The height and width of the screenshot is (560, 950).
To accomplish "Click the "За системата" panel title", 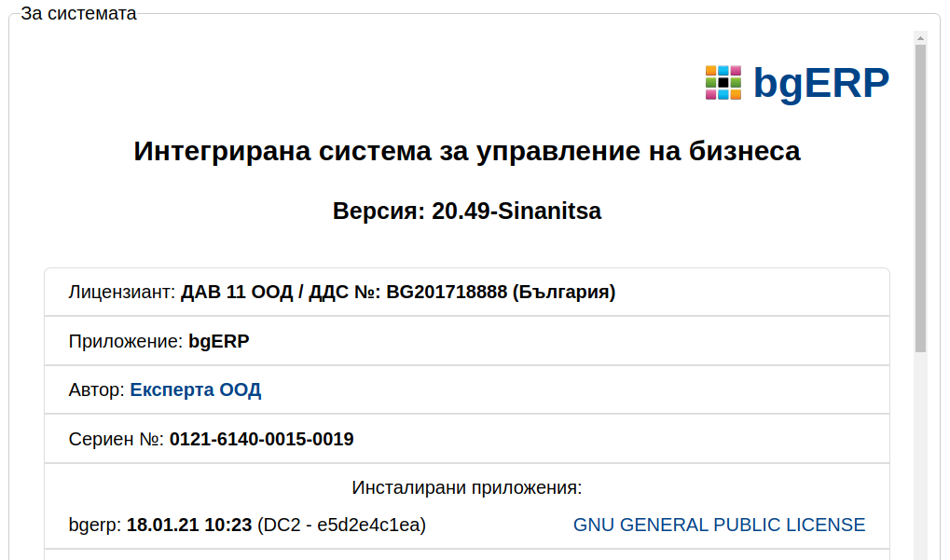I will tap(79, 14).
